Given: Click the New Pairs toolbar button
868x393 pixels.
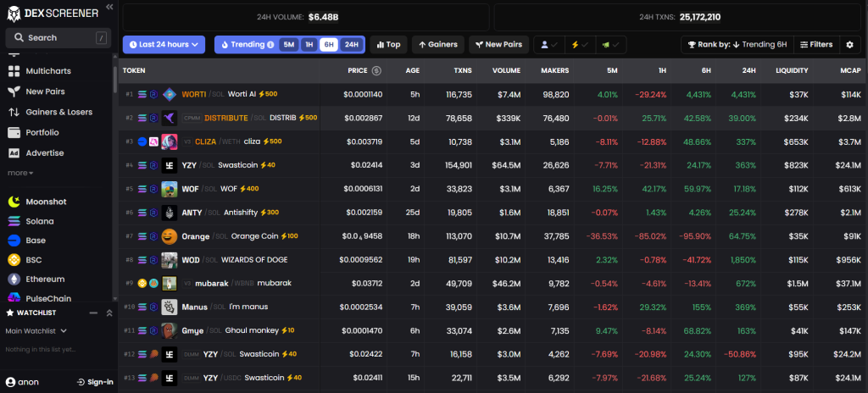Looking at the screenshot, I should [x=498, y=45].
